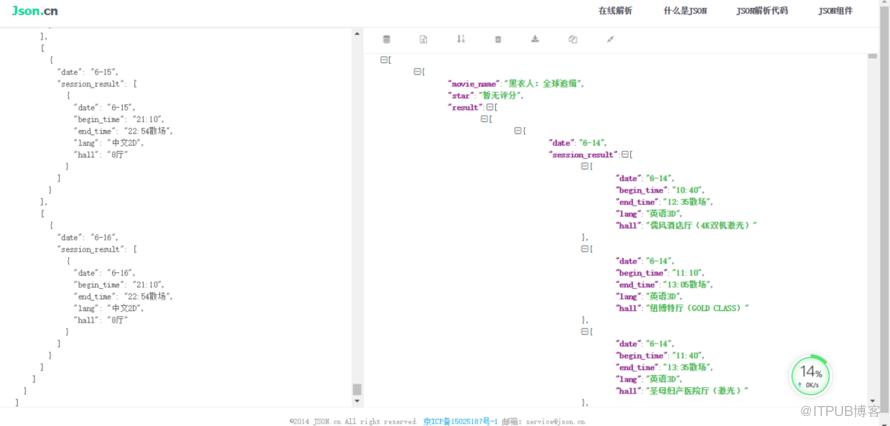This screenshot has height=426, width=890.
Task: Click the "movie_name" key in the tree
Action: point(473,84)
